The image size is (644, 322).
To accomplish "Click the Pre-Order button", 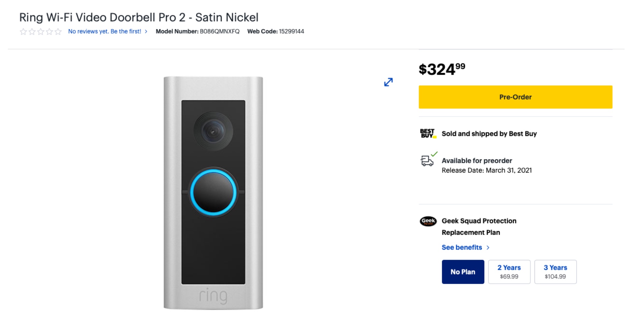I will tap(515, 97).
